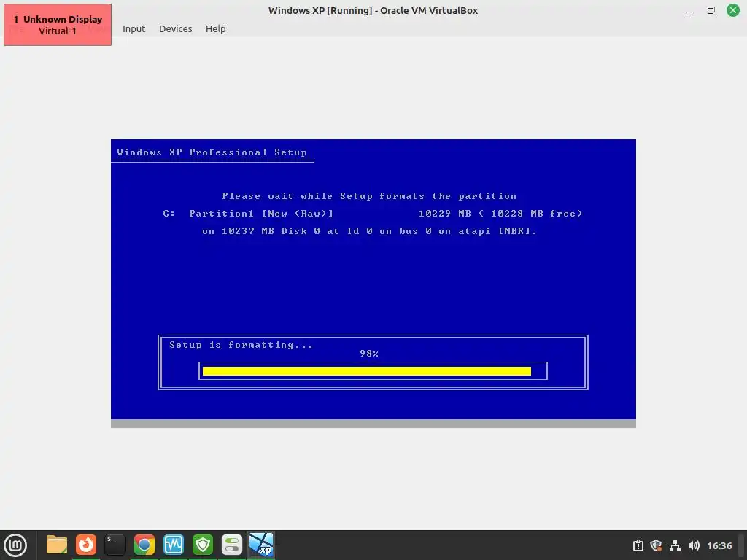747x560 pixels.
Task: Switch to the Windows XP VirtualBox taskbar item
Action: tap(262, 545)
